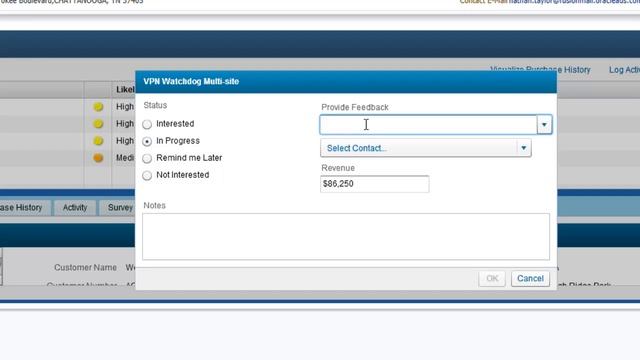
Task: Click the Revenue field showing $86,250
Action: tap(375, 184)
